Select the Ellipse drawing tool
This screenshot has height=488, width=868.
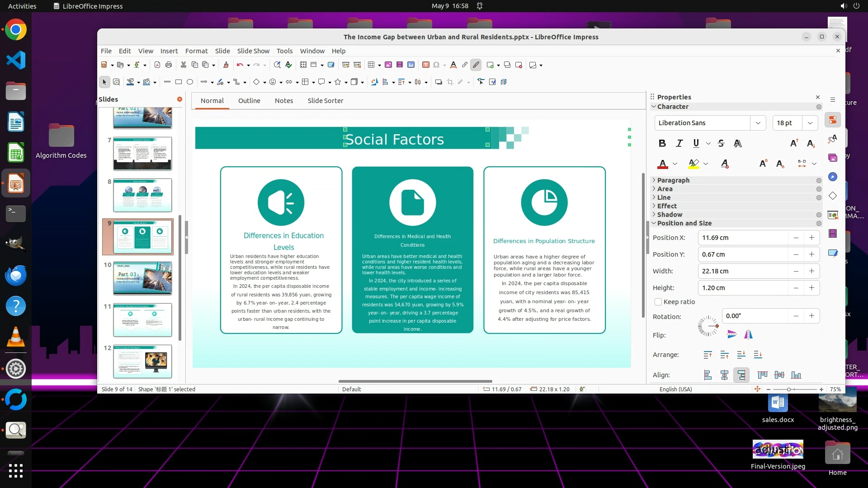click(x=190, y=82)
